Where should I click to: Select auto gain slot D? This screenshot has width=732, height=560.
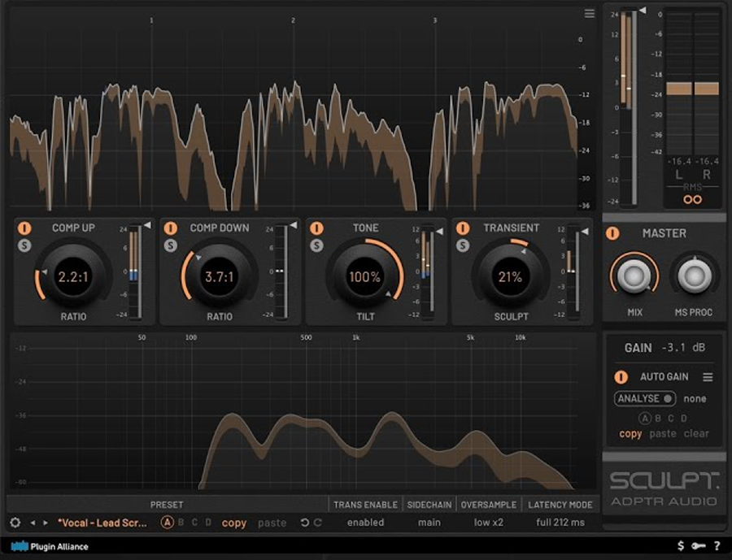[x=684, y=418]
